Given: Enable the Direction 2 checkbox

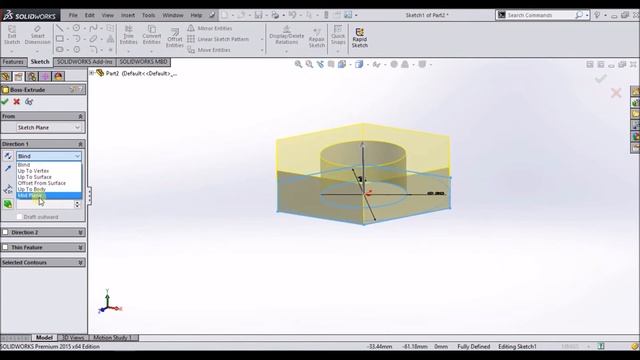Looking at the screenshot, I should click(x=5, y=232).
